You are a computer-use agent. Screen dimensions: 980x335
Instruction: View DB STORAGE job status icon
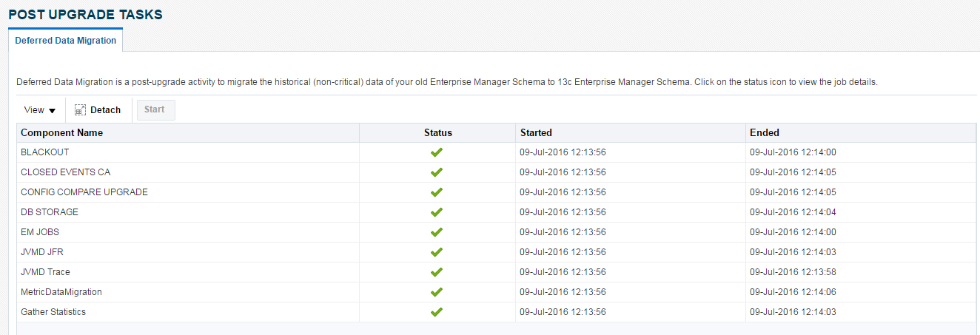tap(437, 212)
